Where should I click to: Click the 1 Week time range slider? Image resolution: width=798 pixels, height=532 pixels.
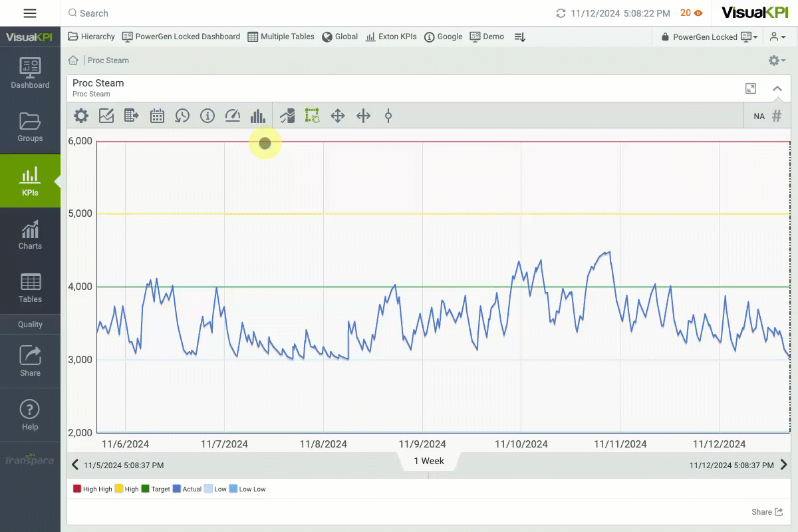tap(429, 461)
